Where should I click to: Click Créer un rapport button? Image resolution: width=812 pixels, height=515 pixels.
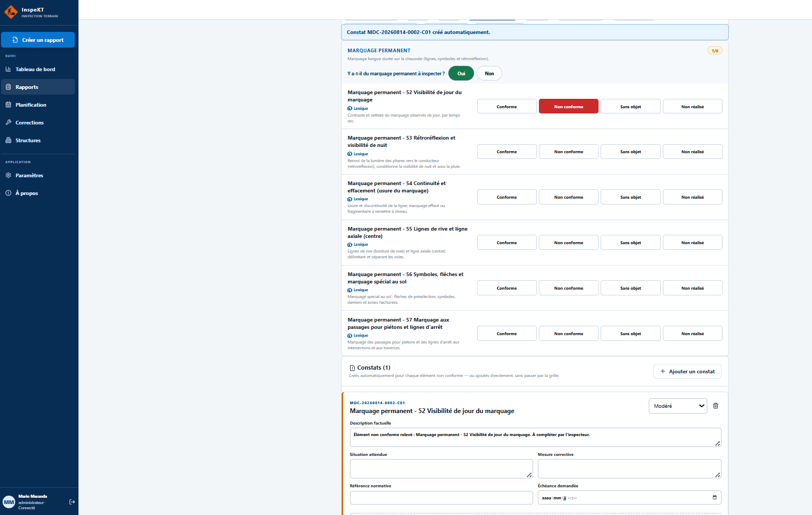[38, 40]
